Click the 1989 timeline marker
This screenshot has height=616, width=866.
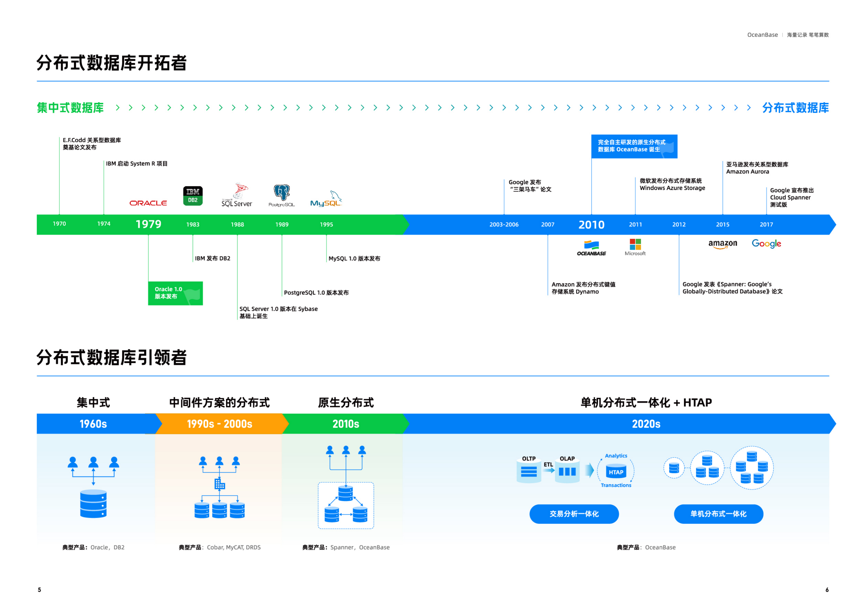[282, 225]
